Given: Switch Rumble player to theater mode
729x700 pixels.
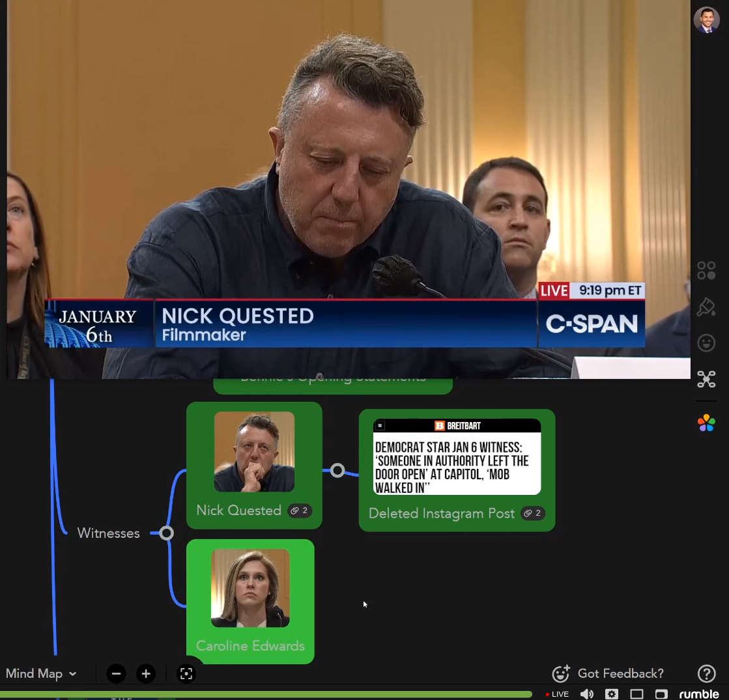Looking at the screenshot, I should pyautogui.click(x=636, y=694).
